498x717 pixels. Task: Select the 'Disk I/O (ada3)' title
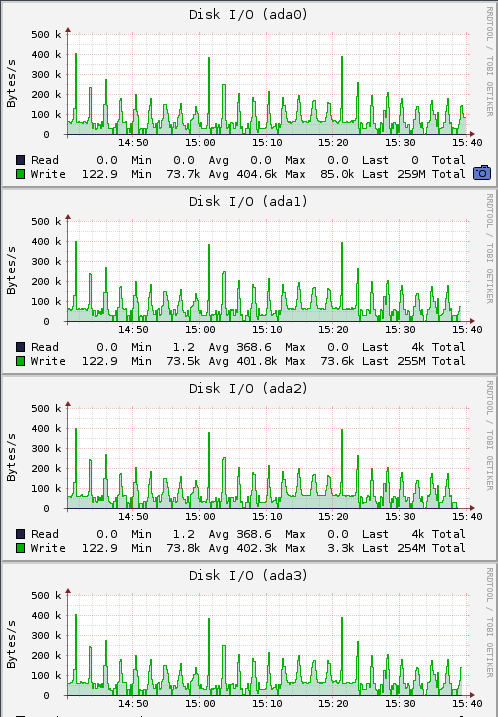[248, 576]
